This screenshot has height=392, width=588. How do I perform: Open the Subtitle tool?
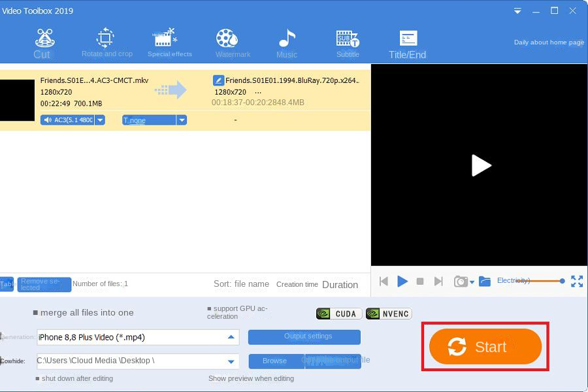pyautogui.click(x=348, y=44)
